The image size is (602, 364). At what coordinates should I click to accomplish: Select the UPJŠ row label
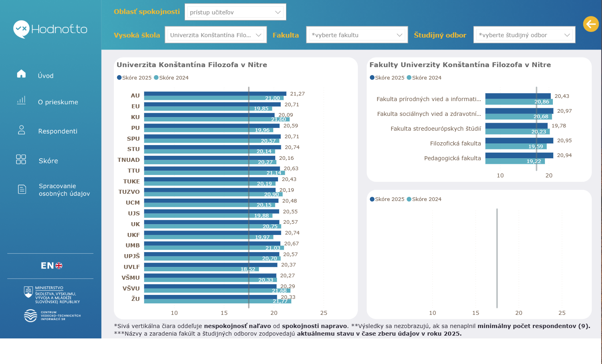point(132,256)
